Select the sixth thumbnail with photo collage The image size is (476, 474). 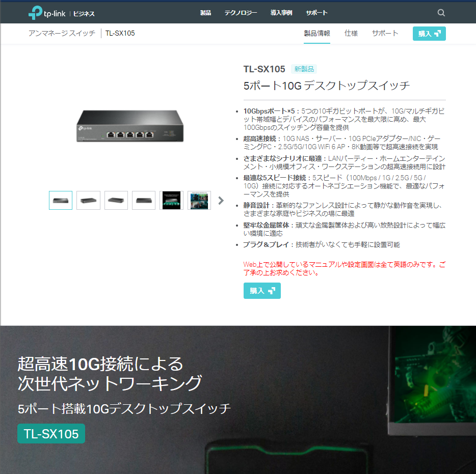point(199,200)
